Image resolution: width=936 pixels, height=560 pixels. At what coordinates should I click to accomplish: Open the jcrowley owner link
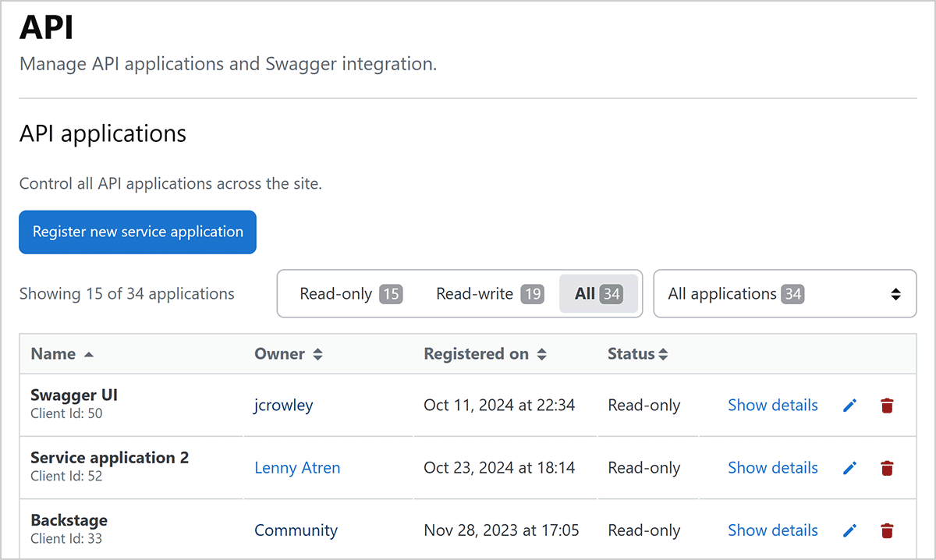point(283,406)
